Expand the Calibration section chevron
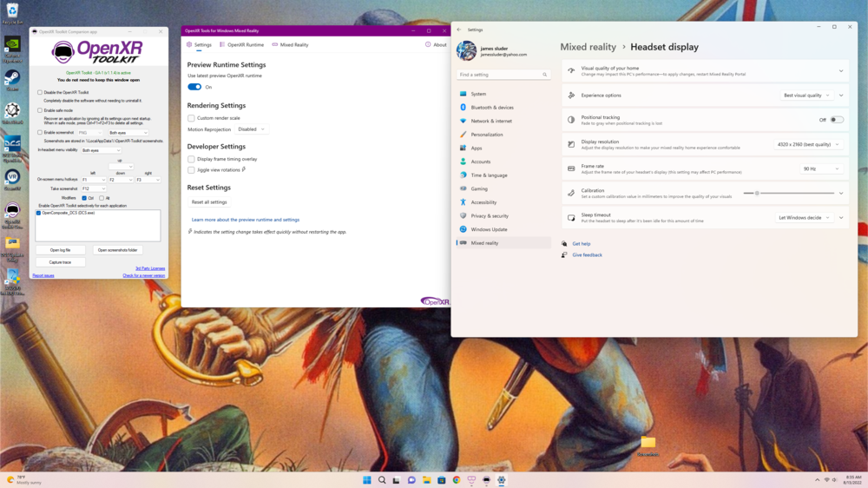The image size is (868, 488). point(841,194)
